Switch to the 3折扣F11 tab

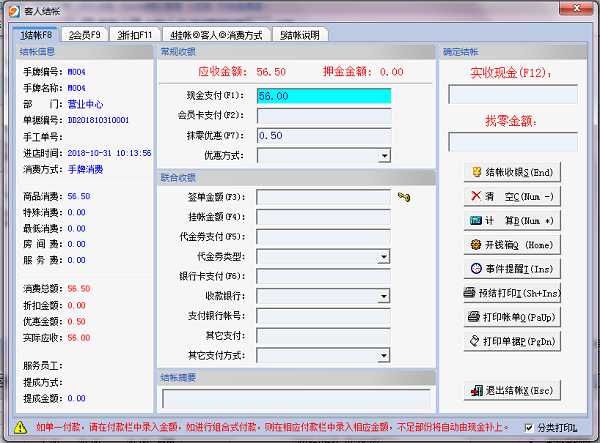click(135, 35)
